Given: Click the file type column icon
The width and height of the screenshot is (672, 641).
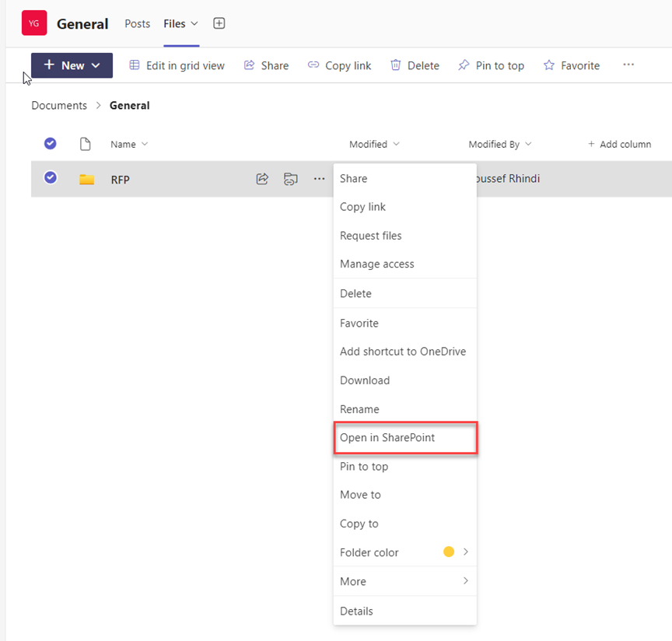Looking at the screenshot, I should point(86,144).
